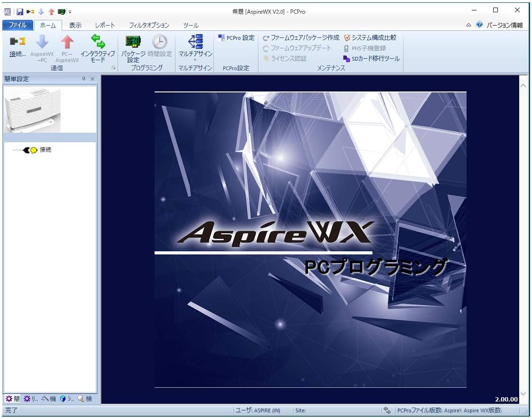Open the quick access toolbar customize dropdown
The height and width of the screenshot is (419, 532).
point(70,12)
